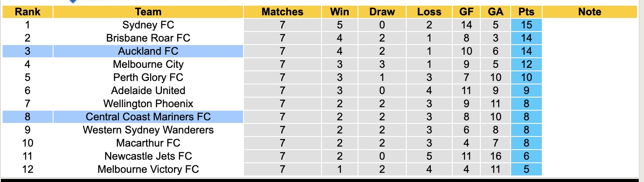644x182 pixels.
Task: Click the Draw column header
Action: [382, 12]
